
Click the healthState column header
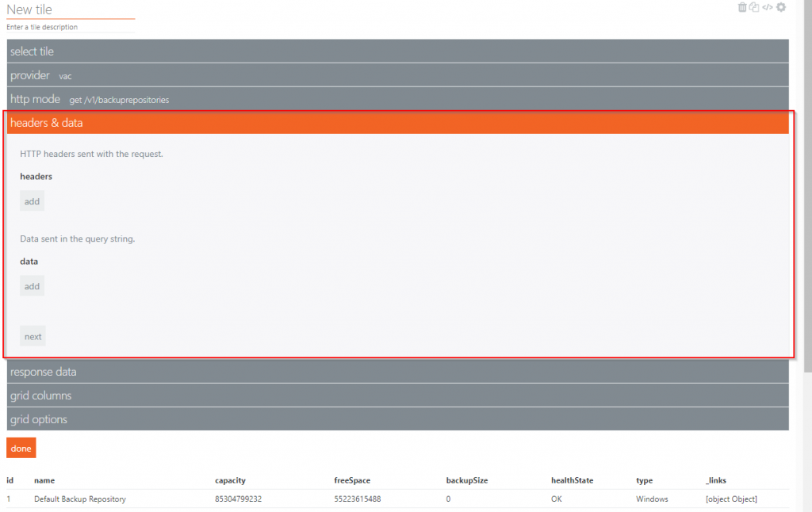pos(572,480)
